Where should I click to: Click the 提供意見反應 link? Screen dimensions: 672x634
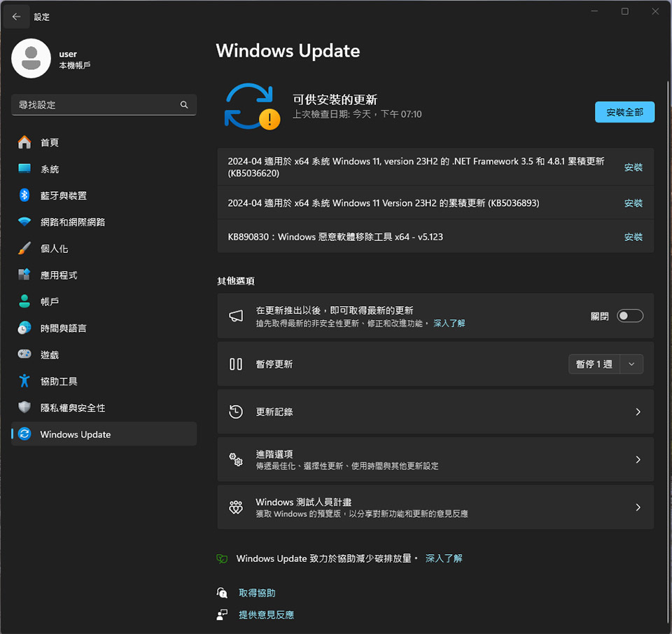(x=267, y=614)
